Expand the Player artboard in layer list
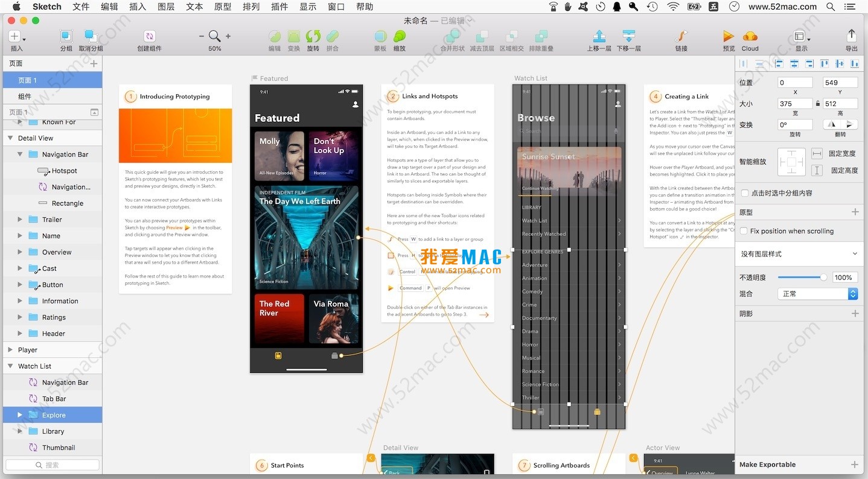The width and height of the screenshot is (868, 479). click(x=10, y=350)
